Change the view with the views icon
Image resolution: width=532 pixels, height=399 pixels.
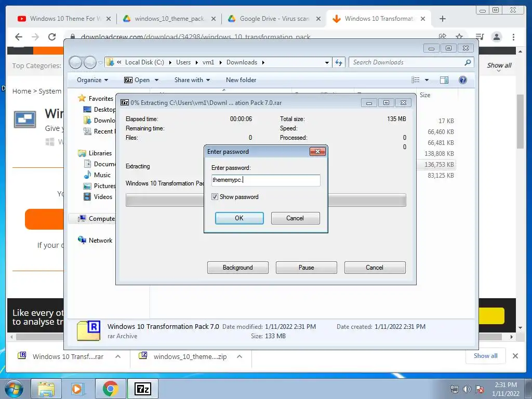point(415,79)
